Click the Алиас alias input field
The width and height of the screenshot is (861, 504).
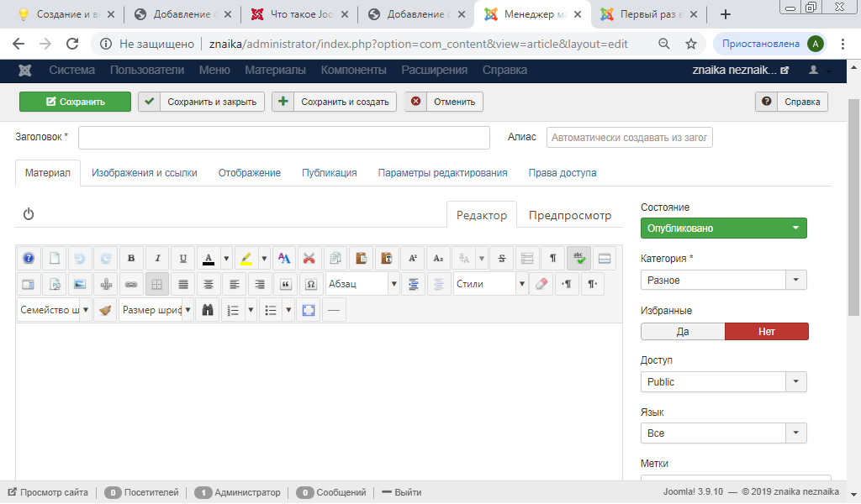pyautogui.click(x=630, y=138)
